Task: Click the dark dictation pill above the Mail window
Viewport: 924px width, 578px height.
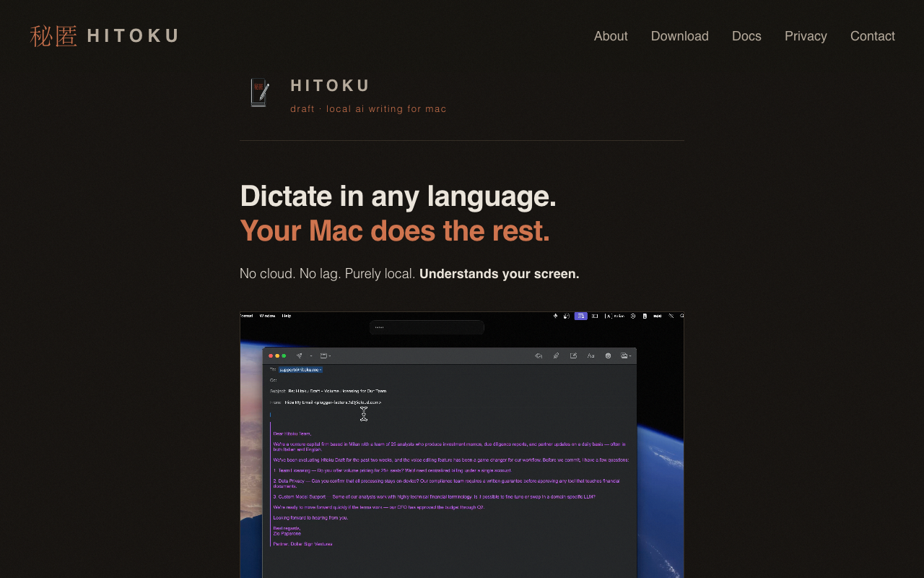Action: [x=427, y=327]
